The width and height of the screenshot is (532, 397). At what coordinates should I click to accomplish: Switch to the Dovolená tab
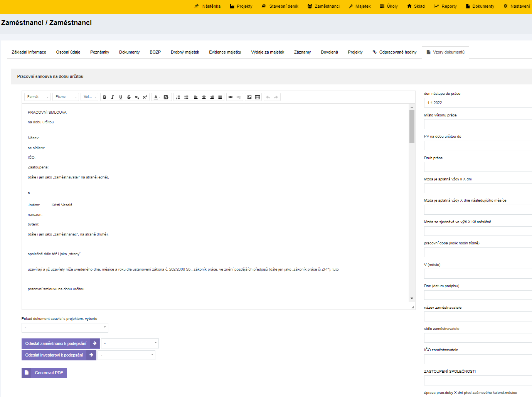coord(329,52)
